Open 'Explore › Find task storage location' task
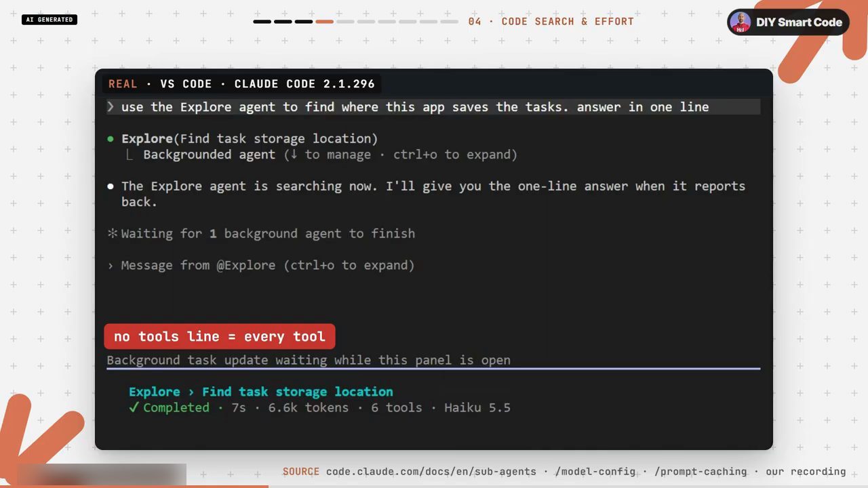The width and height of the screenshot is (868, 488). [261, 392]
